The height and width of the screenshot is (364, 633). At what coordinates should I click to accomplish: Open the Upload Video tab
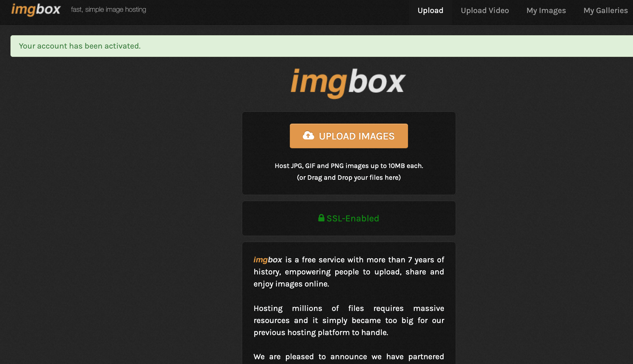pyautogui.click(x=485, y=10)
